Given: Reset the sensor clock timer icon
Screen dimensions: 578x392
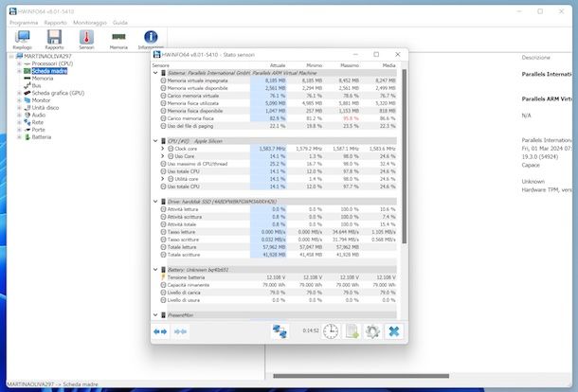Looking at the screenshot, I should (x=331, y=331).
